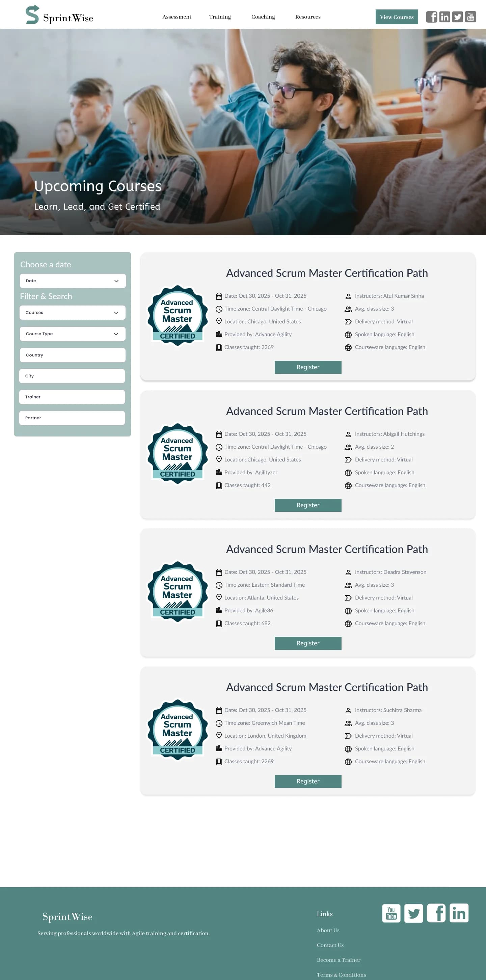This screenshot has width=486, height=980.
Task: Click person icon next to Instructors: Abigail Hutchings
Action: pyautogui.click(x=348, y=434)
